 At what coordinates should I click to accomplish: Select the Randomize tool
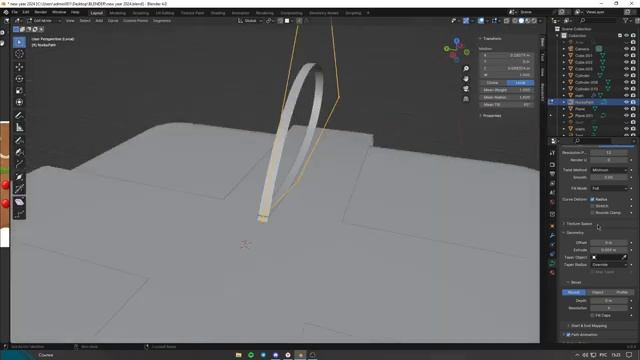point(19,214)
